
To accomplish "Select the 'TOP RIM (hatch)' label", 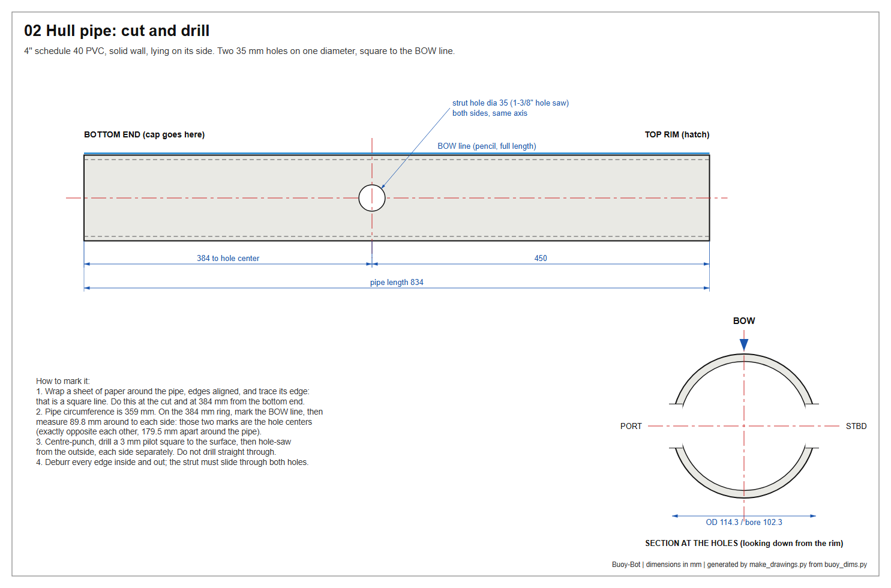I will (x=677, y=134).
